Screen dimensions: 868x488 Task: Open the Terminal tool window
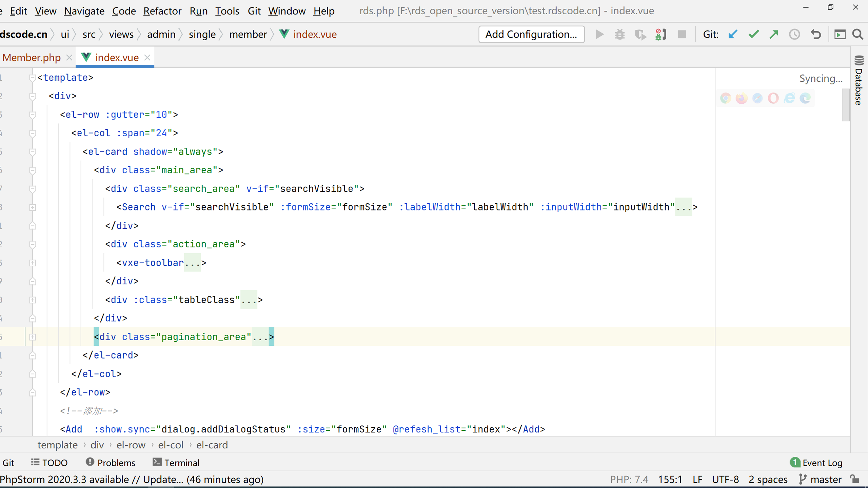tap(176, 463)
